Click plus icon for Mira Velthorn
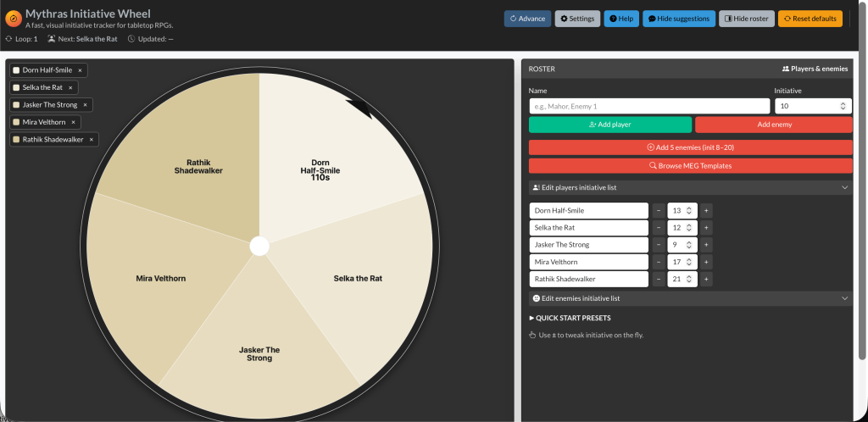The image size is (868, 422). click(x=706, y=261)
